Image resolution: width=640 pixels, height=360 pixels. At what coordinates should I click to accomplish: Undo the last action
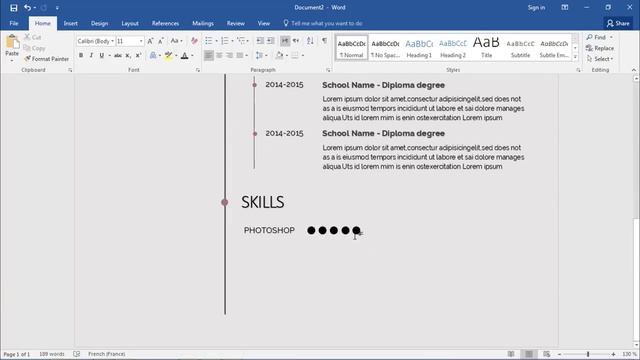coord(27,8)
